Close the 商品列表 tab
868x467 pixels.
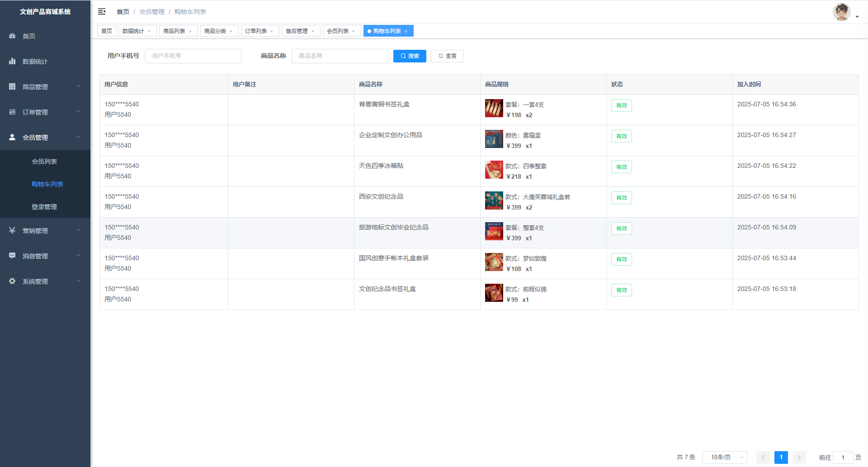coord(190,31)
